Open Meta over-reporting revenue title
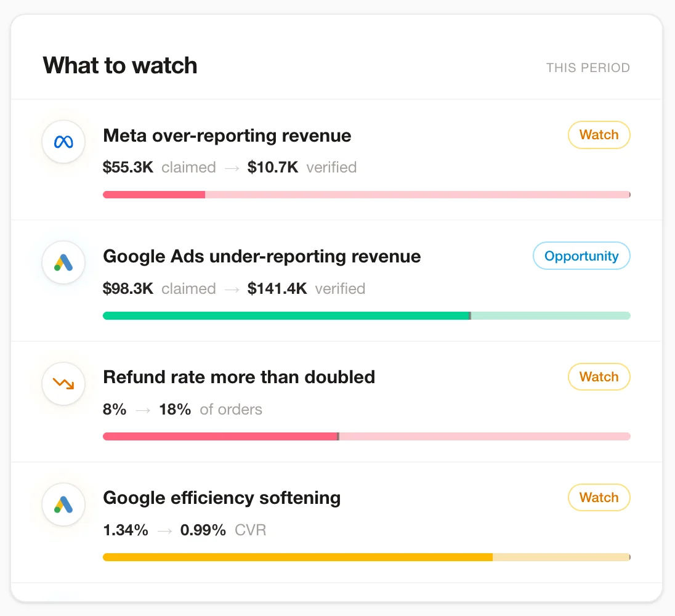Image resolution: width=675 pixels, height=616 pixels. [227, 136]
